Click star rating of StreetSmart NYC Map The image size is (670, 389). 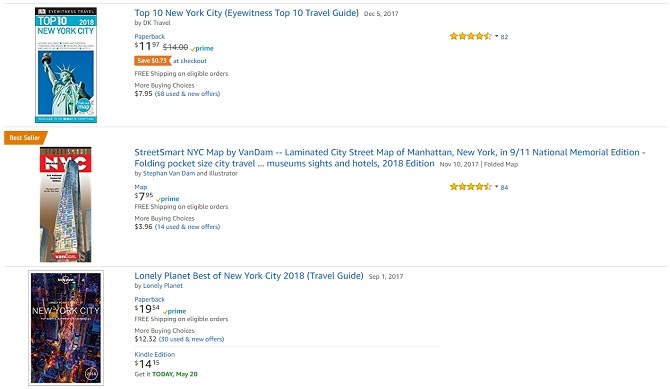[x=470, y=187]
